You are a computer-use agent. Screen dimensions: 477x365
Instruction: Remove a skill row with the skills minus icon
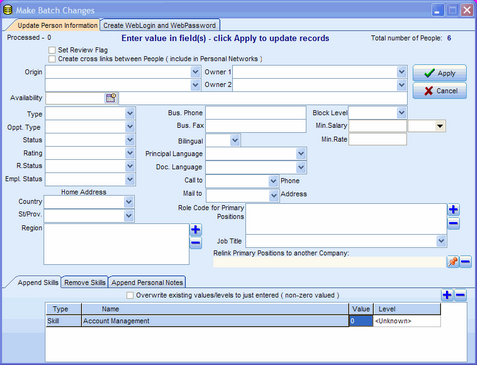(460, 295)
